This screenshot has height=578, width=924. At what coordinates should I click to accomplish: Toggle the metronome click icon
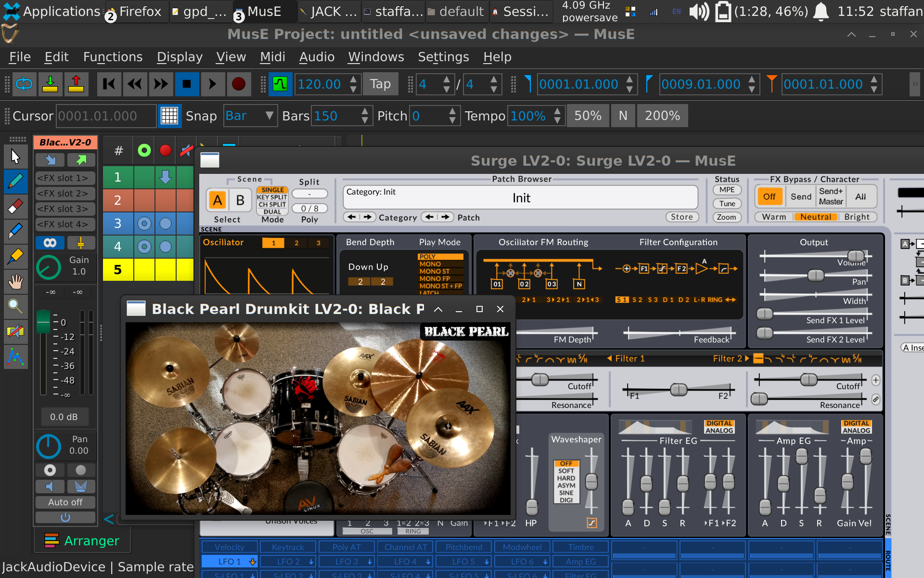click(x=280, y=84)
